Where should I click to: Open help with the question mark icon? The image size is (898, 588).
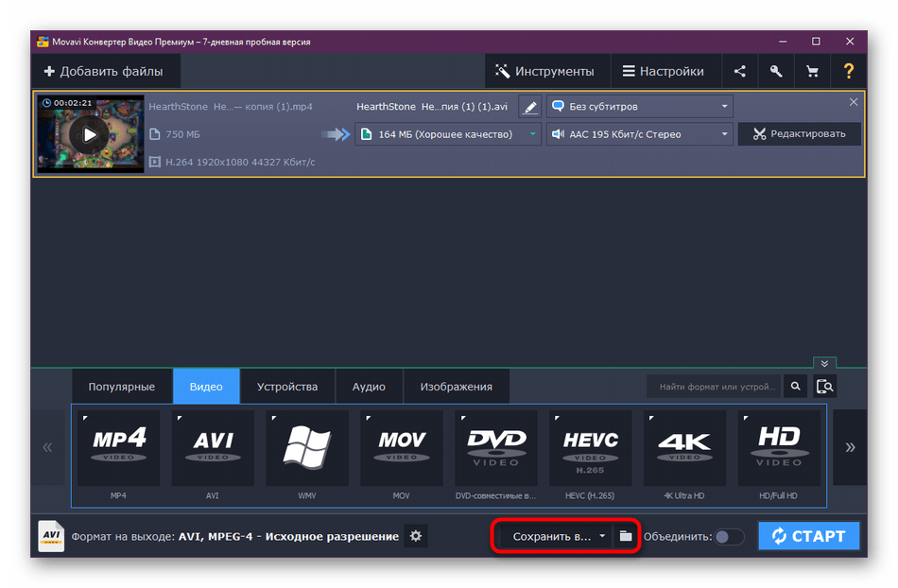(x=849, y=71)
